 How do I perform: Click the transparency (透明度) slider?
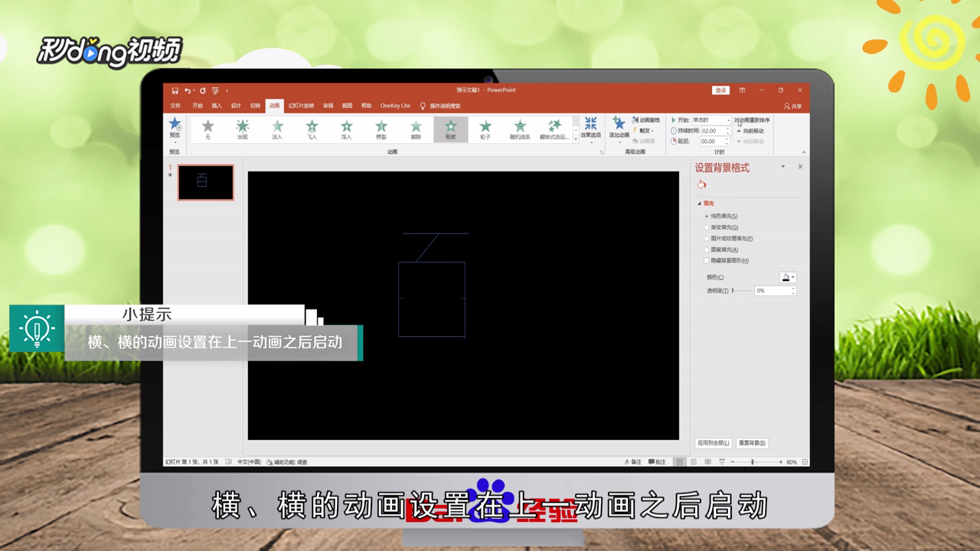point(740,291)
